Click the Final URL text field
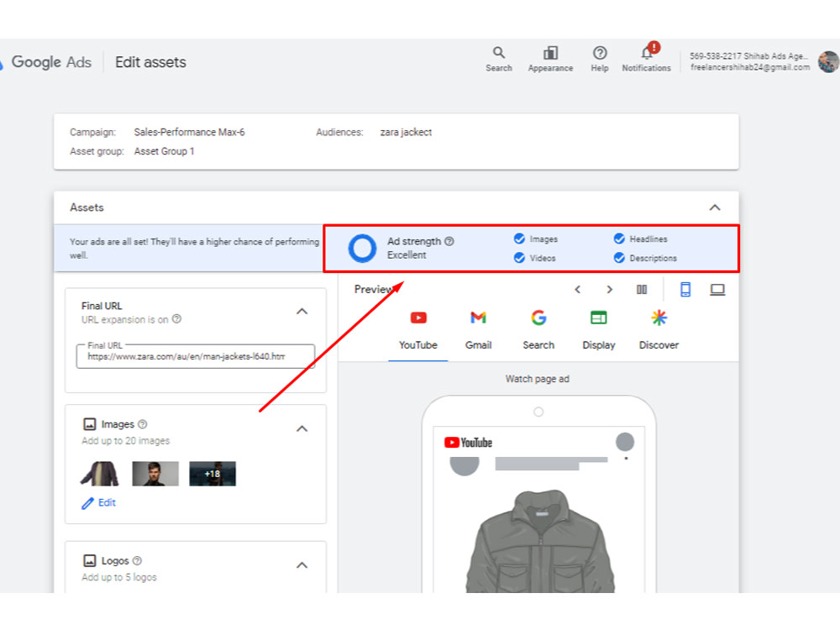This screenshot has width=840, height=630. [196, 356]
